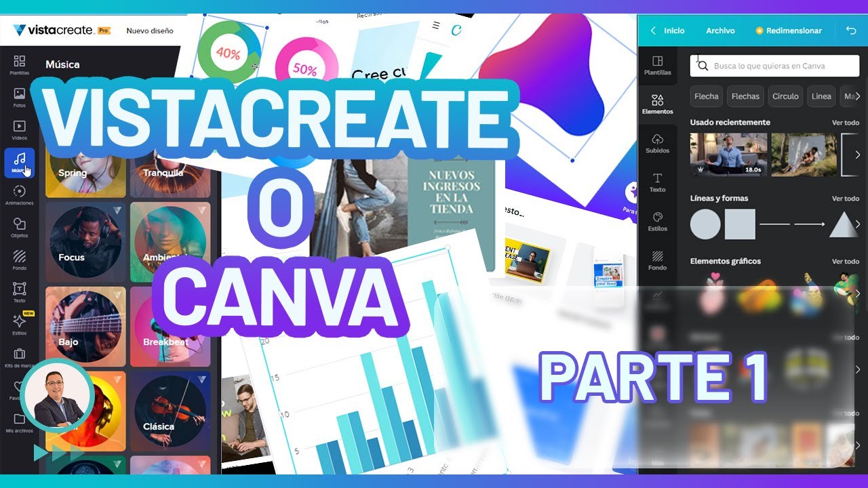Select the Música icon in VistaCreate

coord(19,163)
